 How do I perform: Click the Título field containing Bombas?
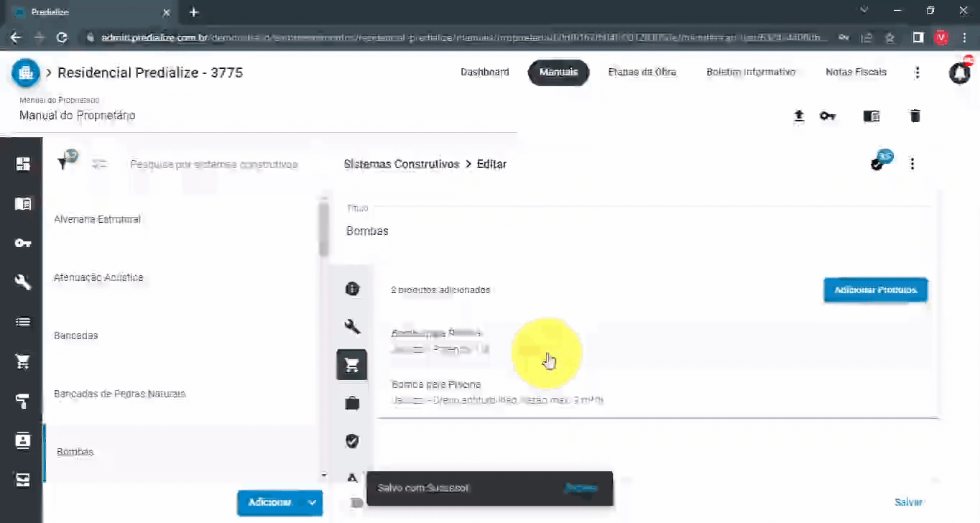(x=632, y=231)
